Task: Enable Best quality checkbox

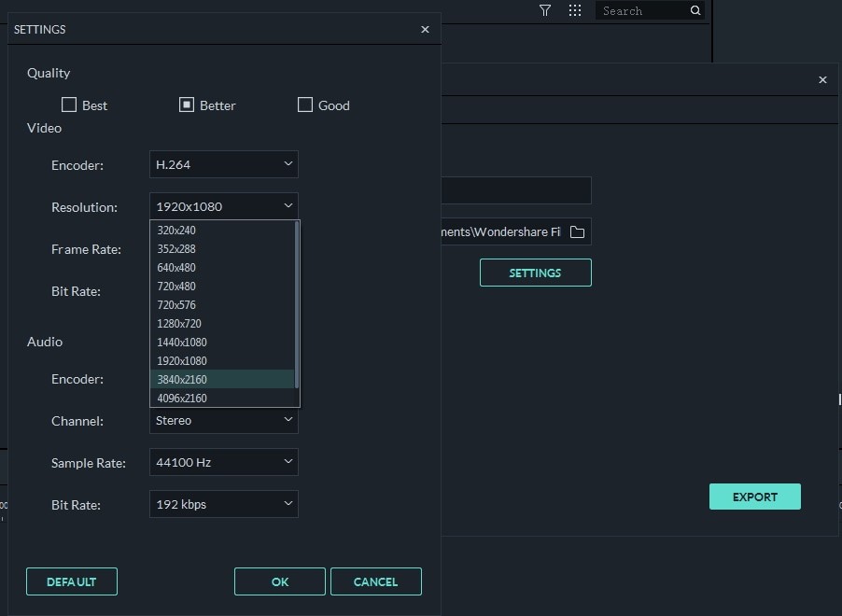Action: click(69, 105)
